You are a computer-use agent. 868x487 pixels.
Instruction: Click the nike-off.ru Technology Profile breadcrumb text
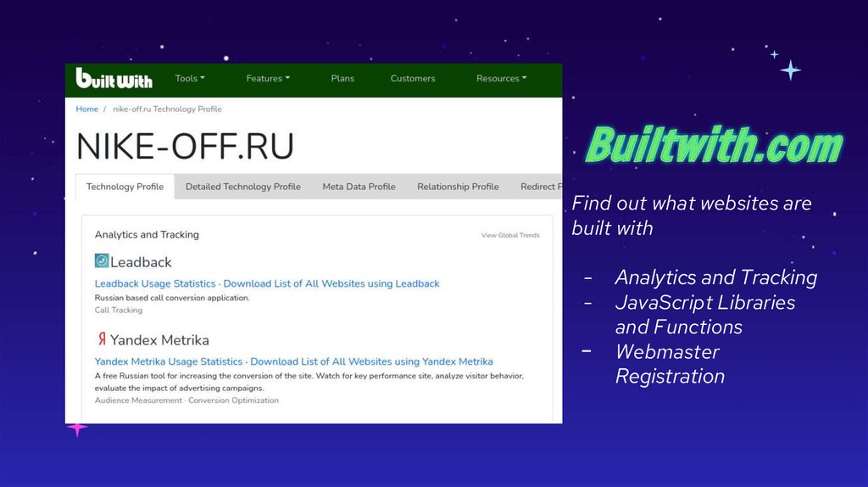click(x=167, y=109)
